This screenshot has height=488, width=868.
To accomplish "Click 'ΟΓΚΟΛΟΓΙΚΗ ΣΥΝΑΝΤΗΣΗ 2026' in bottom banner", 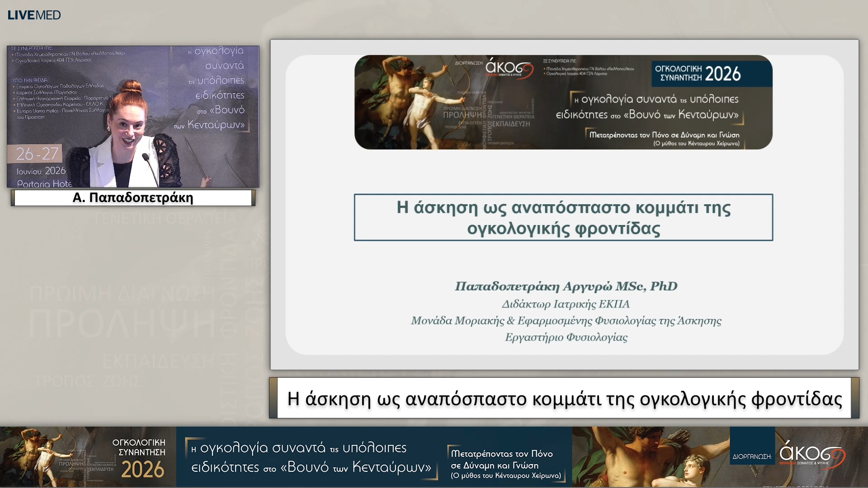I will [139, 458].
